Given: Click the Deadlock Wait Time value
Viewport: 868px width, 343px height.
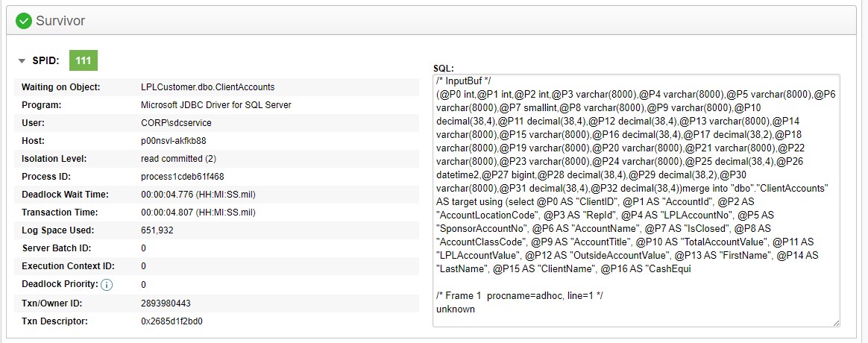Looking at the screenshot, I should coord(198,195).
